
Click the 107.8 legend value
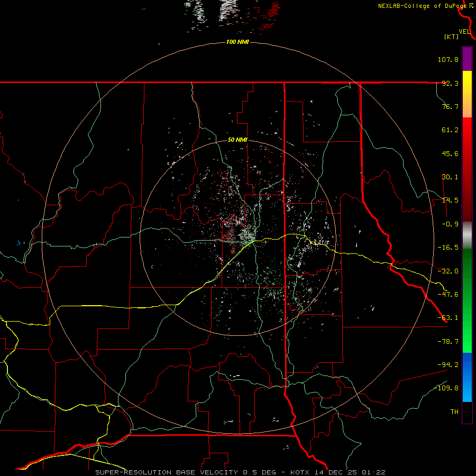[448, 59]
